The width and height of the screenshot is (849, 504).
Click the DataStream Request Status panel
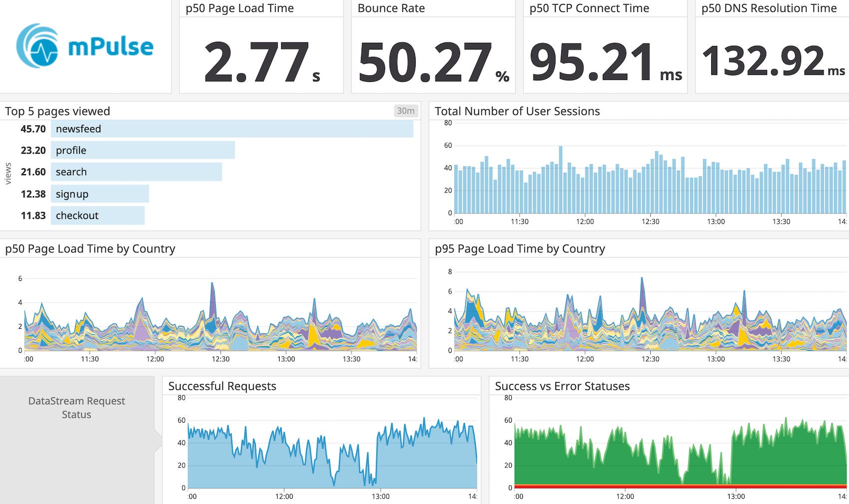tap(76, 408)
